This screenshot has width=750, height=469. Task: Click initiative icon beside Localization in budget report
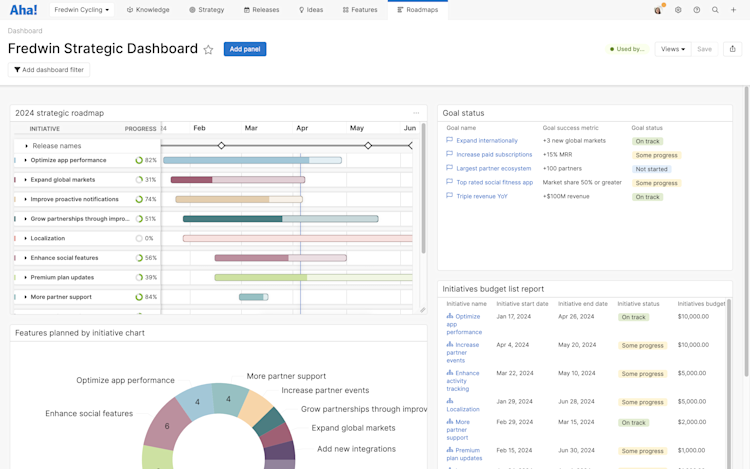[450, 401]
